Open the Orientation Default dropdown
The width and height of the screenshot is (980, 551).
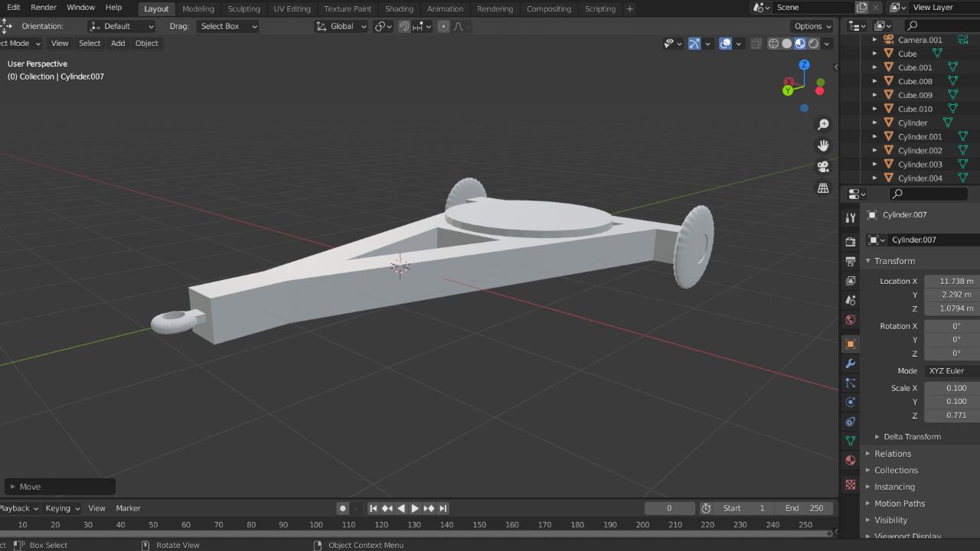(122, 26)
